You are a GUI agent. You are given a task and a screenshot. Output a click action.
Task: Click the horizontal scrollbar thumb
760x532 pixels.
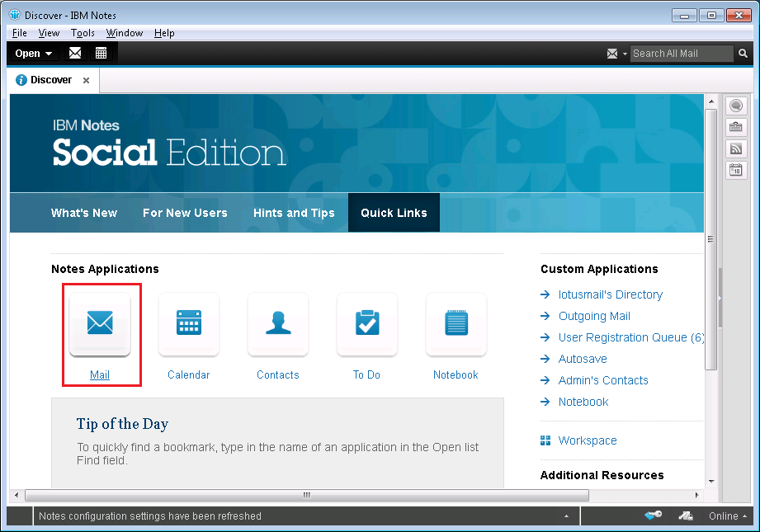(x=307, y=495)
